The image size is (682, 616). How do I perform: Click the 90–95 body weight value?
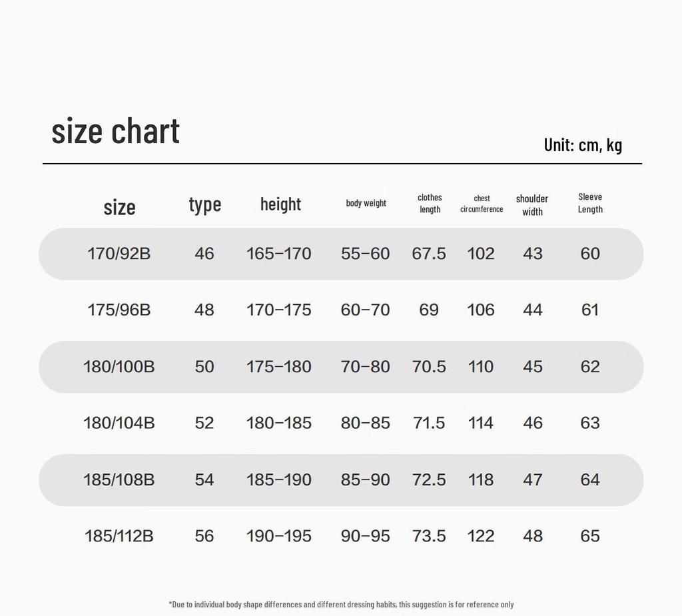pyautogui.click(x=366, y=536)
